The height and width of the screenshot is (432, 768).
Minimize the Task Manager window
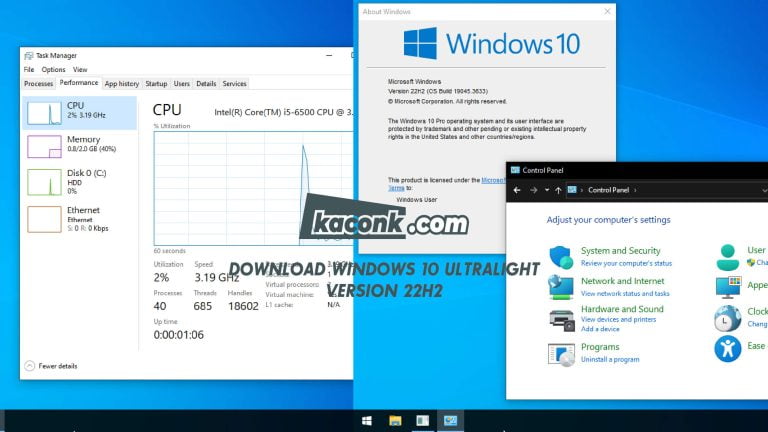click(329, 55)
